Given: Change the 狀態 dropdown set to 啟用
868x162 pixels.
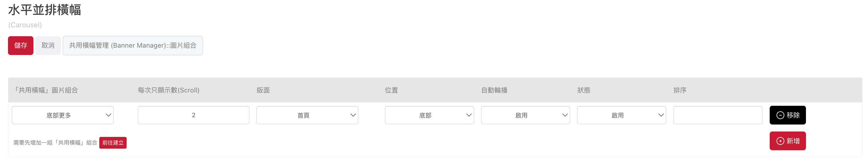Looking at the screenshot, I should tap(621, 115).
